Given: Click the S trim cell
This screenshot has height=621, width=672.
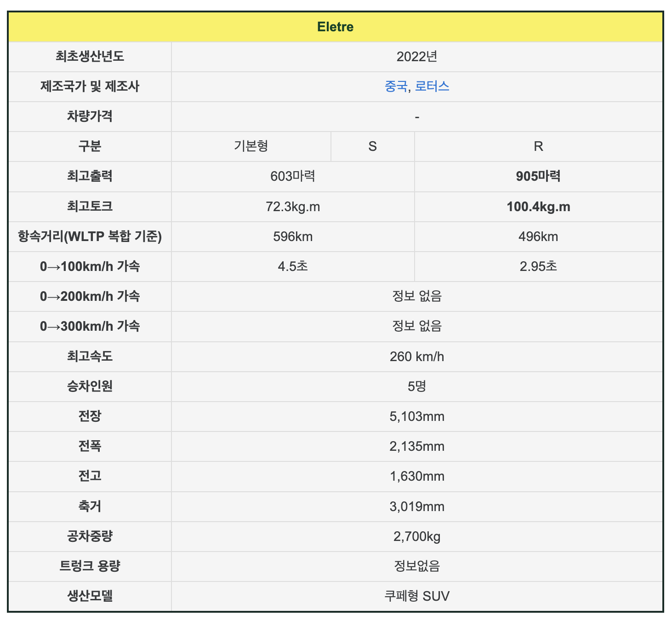Looking at the screenshot, I should (373, 146).
